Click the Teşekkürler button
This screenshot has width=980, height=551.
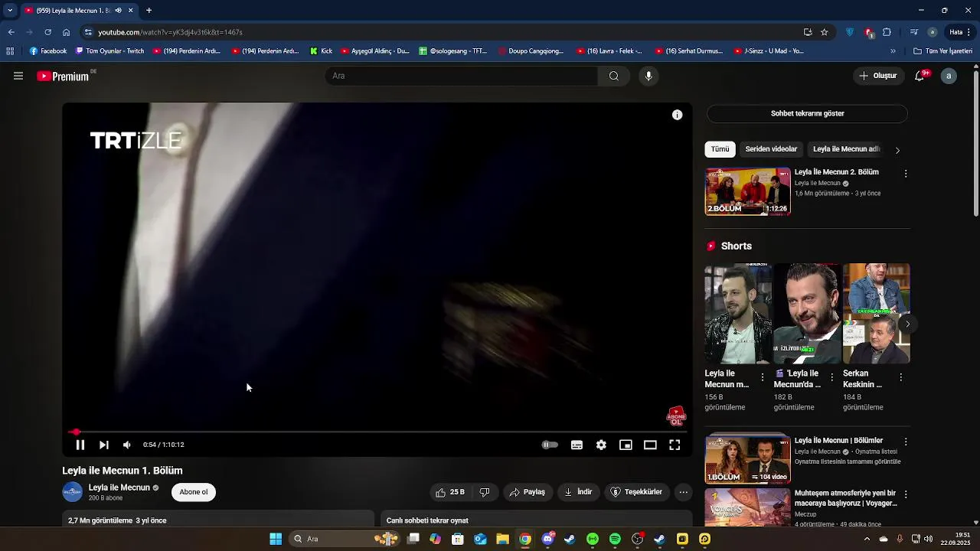[635, 492]
